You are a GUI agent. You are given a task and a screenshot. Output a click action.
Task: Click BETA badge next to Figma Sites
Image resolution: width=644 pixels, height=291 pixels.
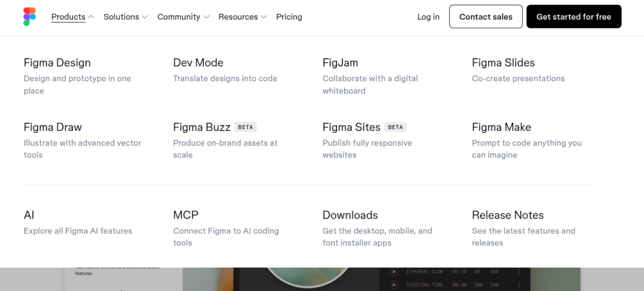pyautogui.click(x=396, y=127)
